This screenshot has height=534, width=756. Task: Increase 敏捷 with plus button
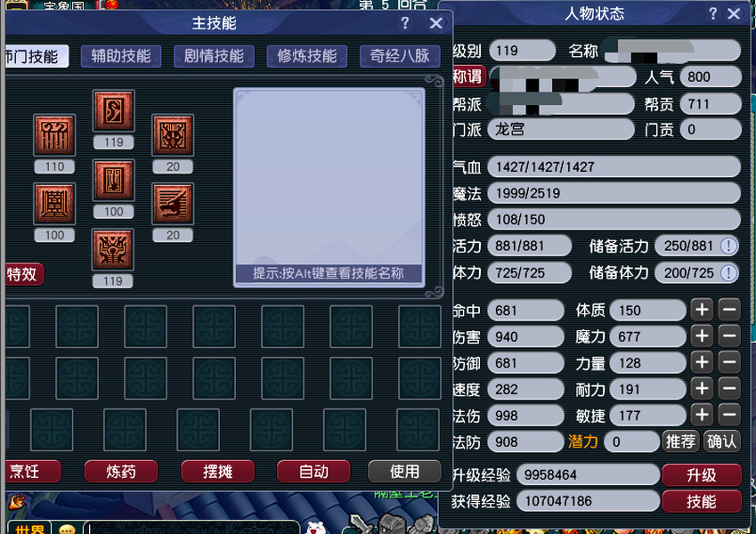tap(702, 415)
